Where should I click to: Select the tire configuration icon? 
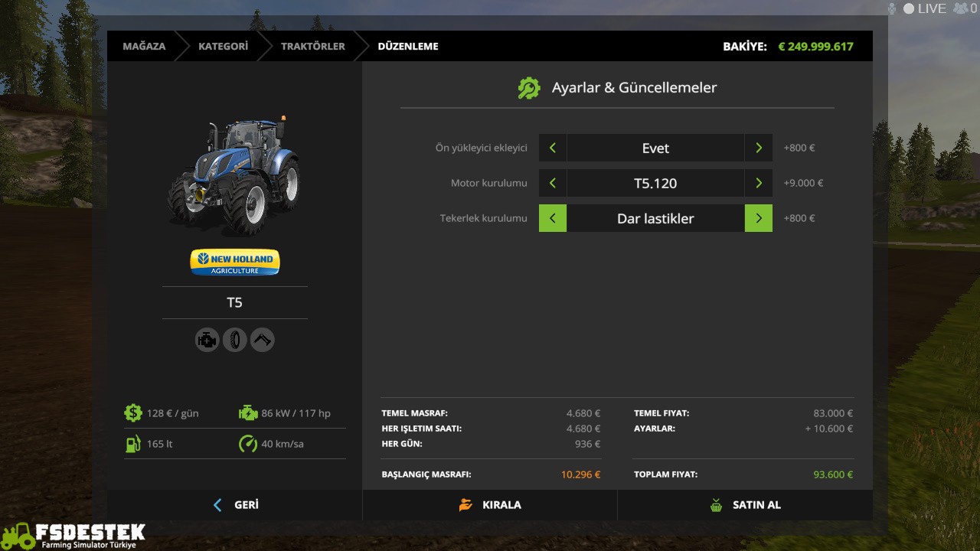(x=234, y=340)
